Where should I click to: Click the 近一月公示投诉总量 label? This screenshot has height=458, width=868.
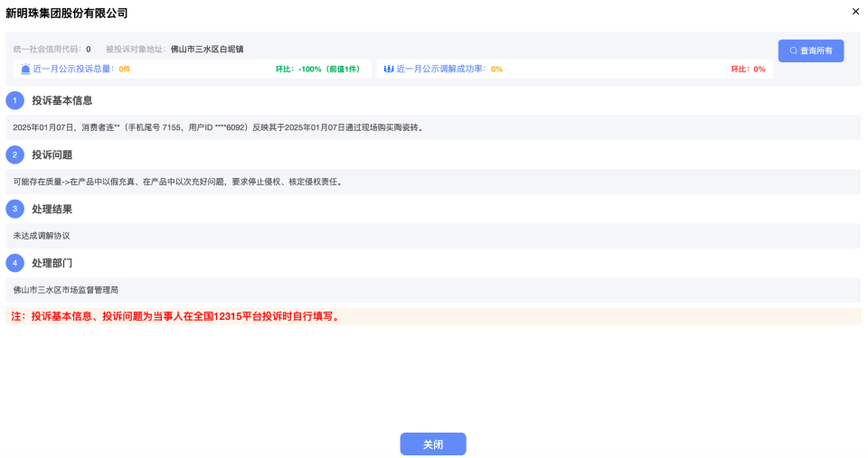(74, 70)
